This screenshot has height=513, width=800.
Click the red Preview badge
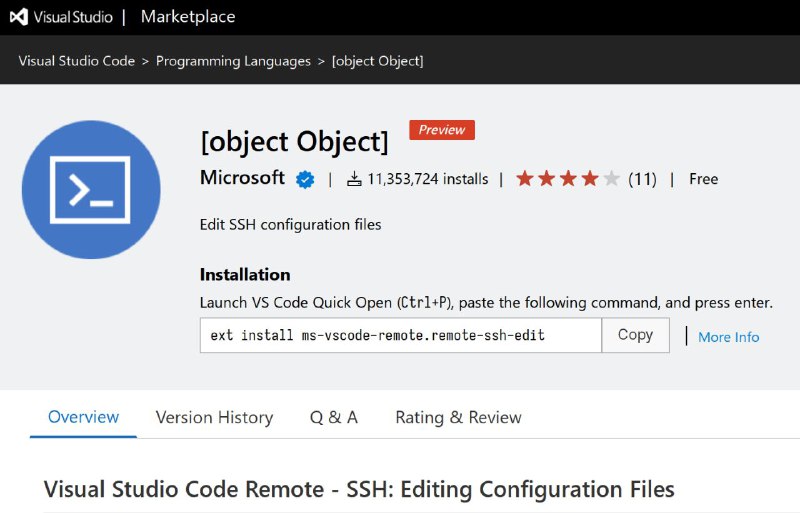point(442,130)
